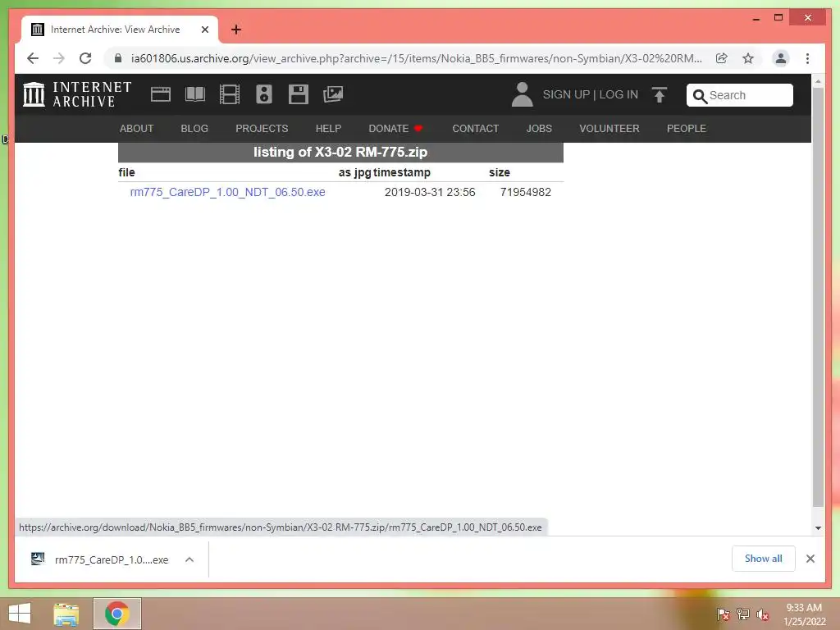Click the LOG IN link
Viewport: 840px width, 630px height.
pos(619,95)
